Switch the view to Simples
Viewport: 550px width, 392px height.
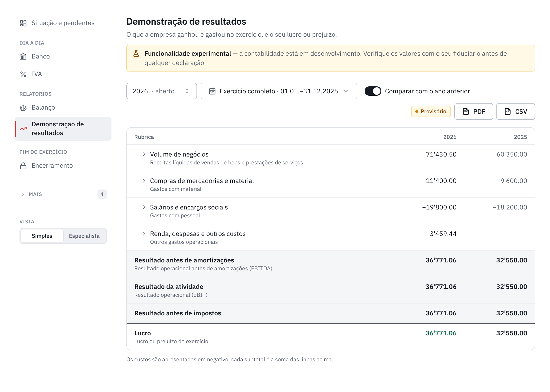pyautogui.click(x=42, y=236)
